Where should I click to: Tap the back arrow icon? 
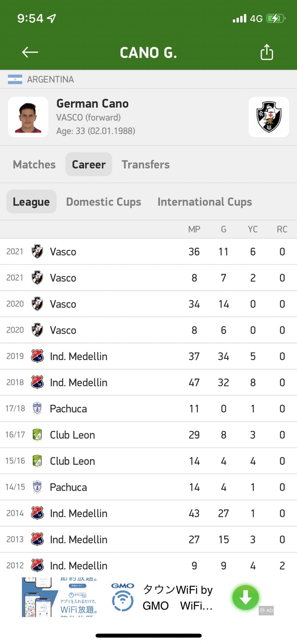(30, 52)
